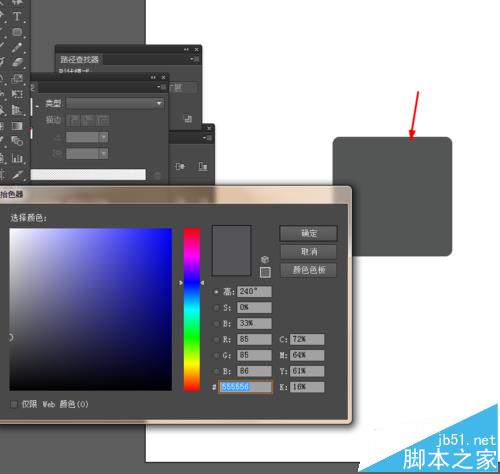Click the R field showing 85
Screen dimensions: 500x474
pos(254,339)
